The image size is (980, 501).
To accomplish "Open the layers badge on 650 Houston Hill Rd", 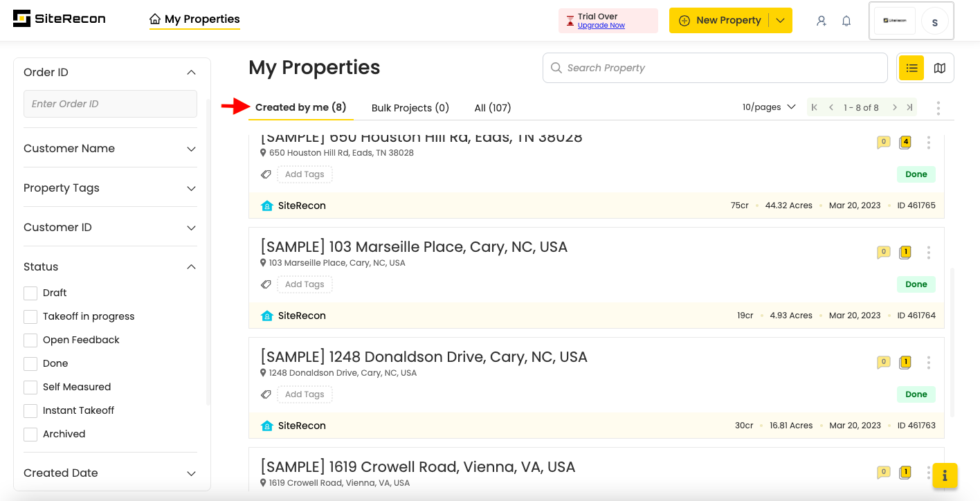I will pyautogui.click(x=905, y=143).
